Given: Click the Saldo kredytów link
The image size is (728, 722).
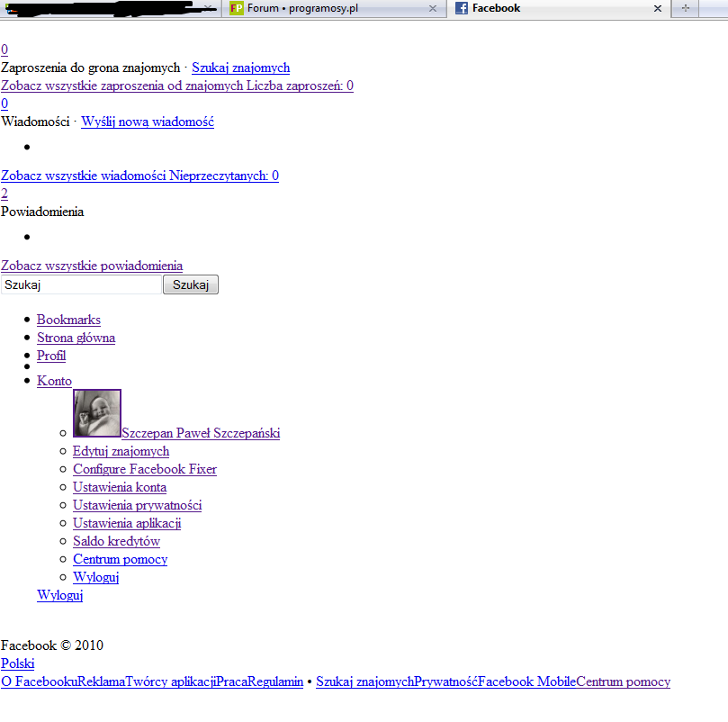Looking at the screenshot, I should tap(117, 541).
